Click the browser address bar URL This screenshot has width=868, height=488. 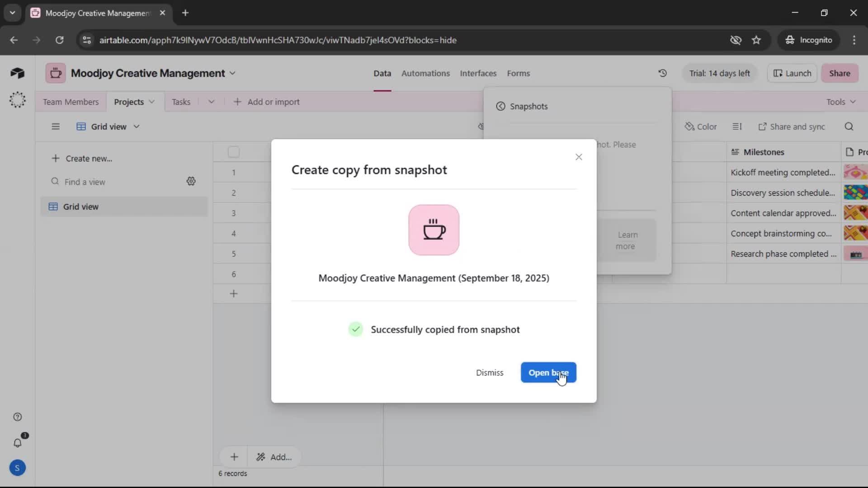tap(278, 40)
